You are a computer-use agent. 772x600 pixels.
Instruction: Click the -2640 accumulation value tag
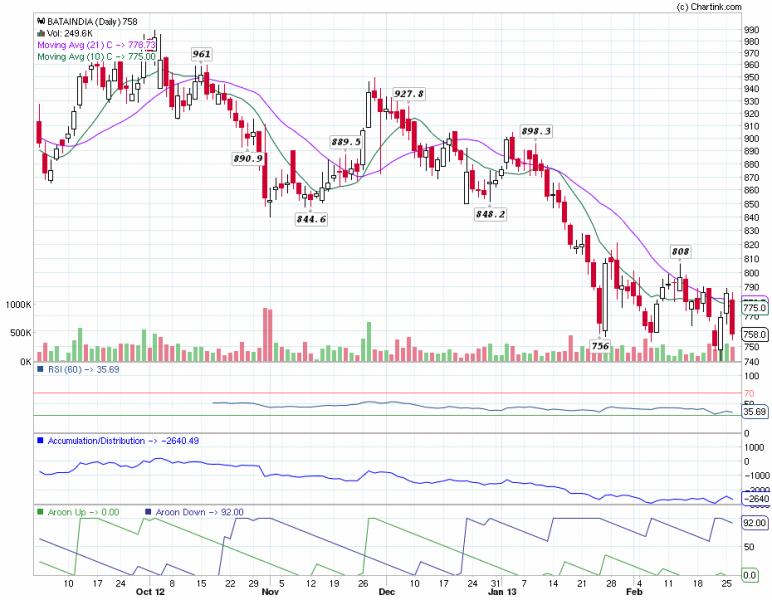tap(755, 499)
